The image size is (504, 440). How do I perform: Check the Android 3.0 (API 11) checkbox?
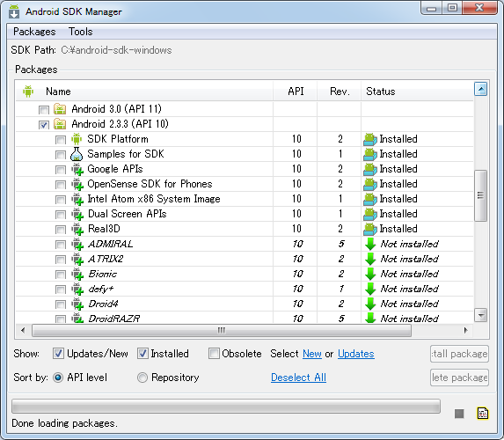pyautogui.click(x=44, y=110)
